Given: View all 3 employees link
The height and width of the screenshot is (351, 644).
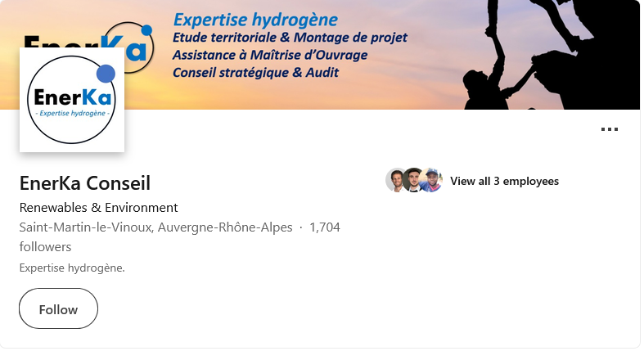Looking at the screenshot, I should [504, 181].
